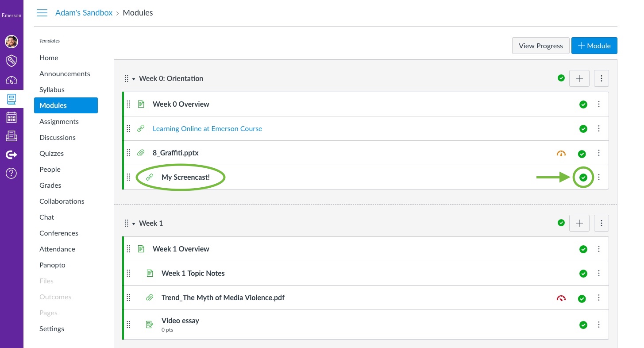644x348 pixels.
Task: Click the red speedometer icon for Trend PDF
Action: [x=561, y=298]
